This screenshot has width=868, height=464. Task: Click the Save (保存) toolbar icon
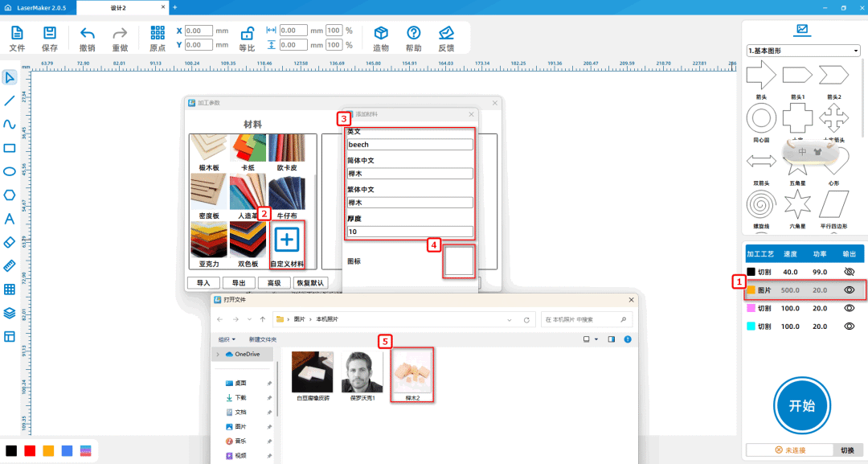(x=50, y=34)
